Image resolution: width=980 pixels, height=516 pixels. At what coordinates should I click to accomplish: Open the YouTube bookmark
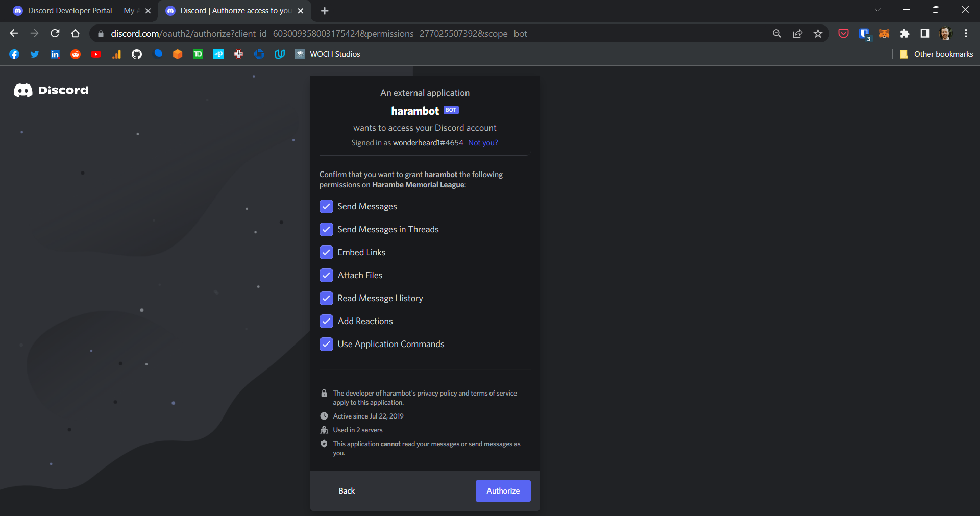point(96,54)
